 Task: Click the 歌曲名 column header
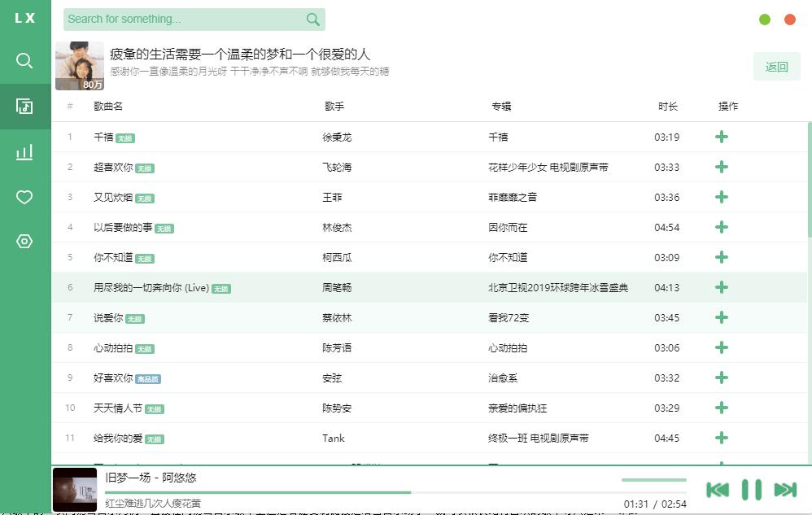108,106
